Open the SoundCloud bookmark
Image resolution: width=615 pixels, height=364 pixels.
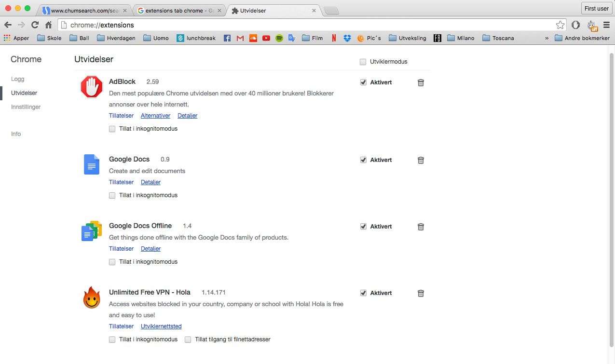coord(253,38)
